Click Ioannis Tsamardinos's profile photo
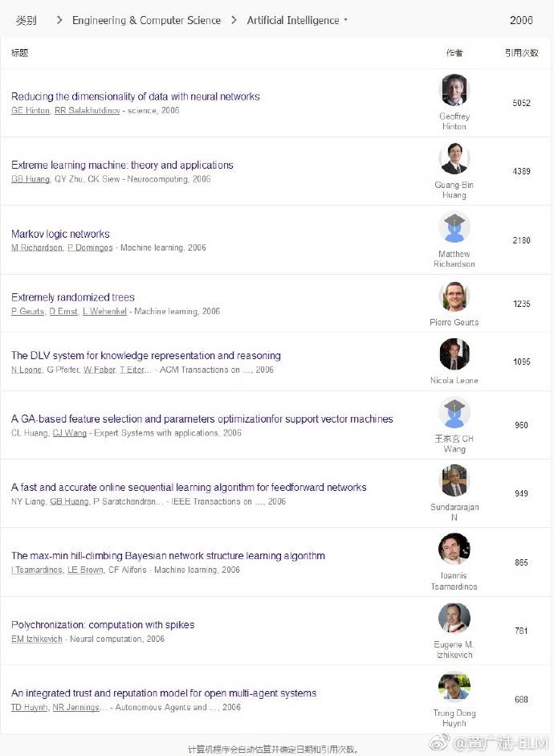 point(454,550)
